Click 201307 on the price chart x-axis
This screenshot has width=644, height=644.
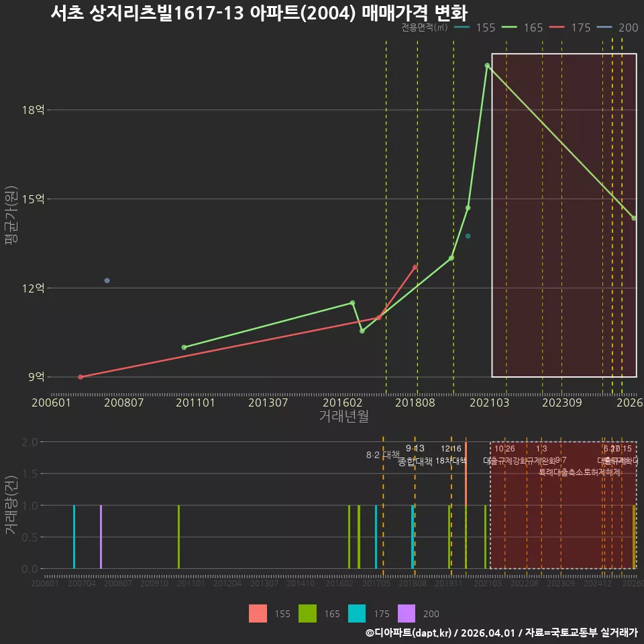[268, 402]
